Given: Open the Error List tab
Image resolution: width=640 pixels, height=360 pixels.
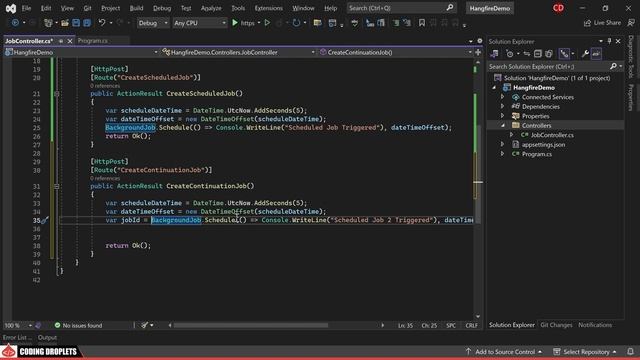Looking at the screenshot, I should click(18, 338).
